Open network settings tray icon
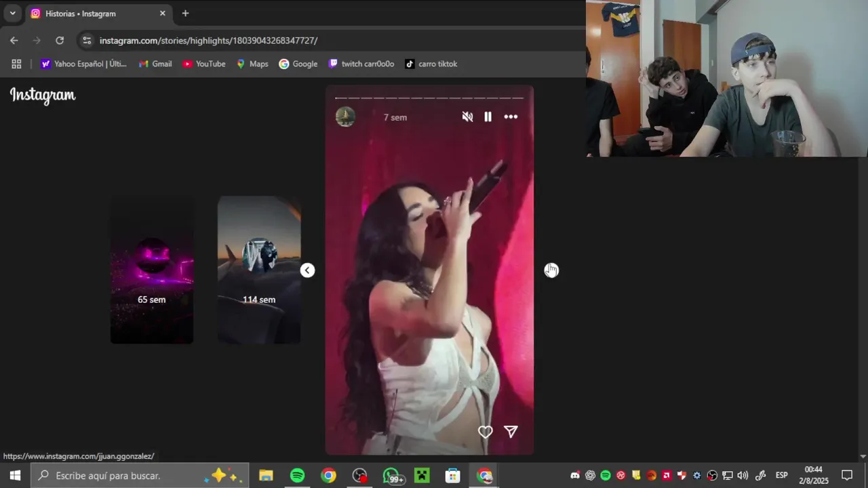 click(727, 475)
